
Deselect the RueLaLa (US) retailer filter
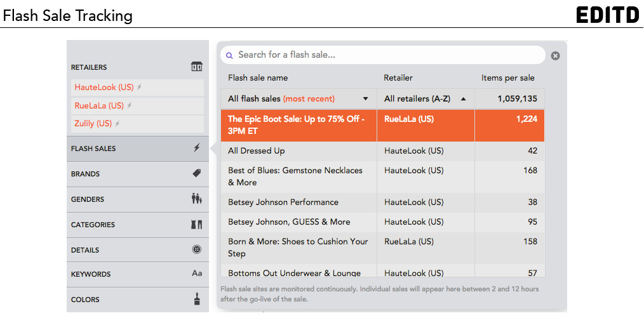[x=138, y=105]
